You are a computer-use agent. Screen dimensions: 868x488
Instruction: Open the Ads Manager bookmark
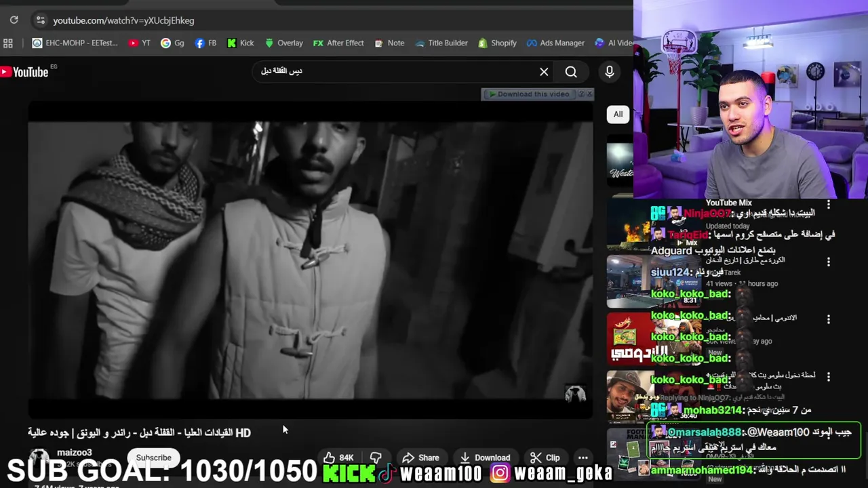(555, 43)
